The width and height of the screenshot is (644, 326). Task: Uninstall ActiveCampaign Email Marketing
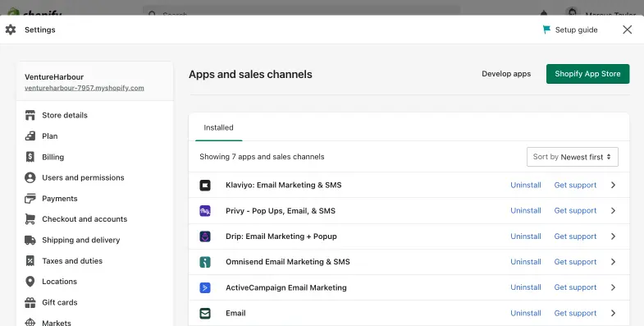[526, 287]
